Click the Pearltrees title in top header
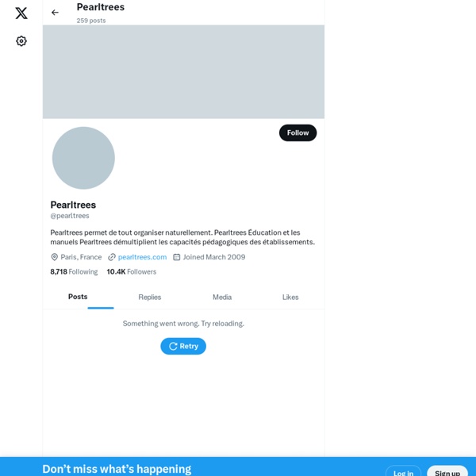This screenshot has height=476, width=476. click(101, 7)
